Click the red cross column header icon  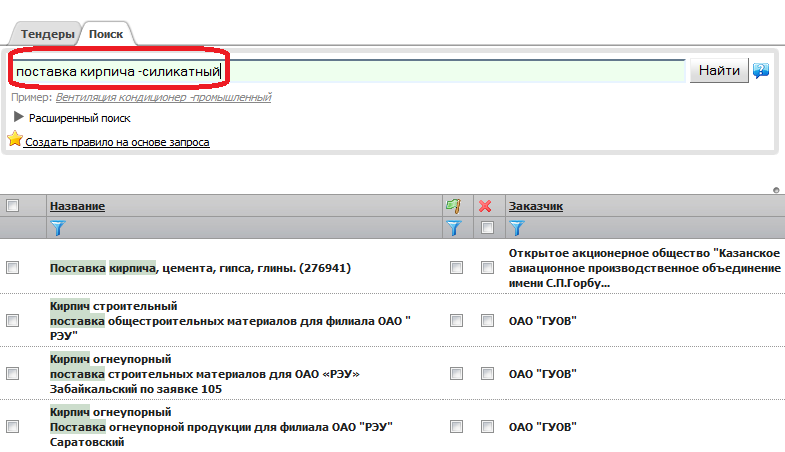coord(485,206)
